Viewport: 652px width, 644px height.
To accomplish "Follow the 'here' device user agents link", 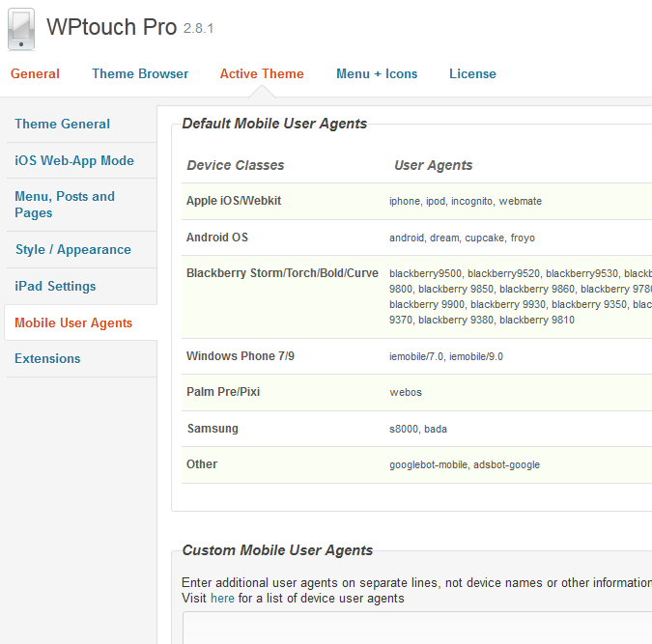I will tap(222, 598).
